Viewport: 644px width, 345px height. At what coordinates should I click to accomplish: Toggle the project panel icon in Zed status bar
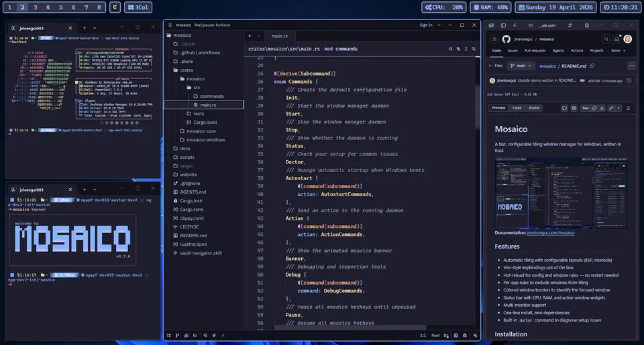pos(169,335)
